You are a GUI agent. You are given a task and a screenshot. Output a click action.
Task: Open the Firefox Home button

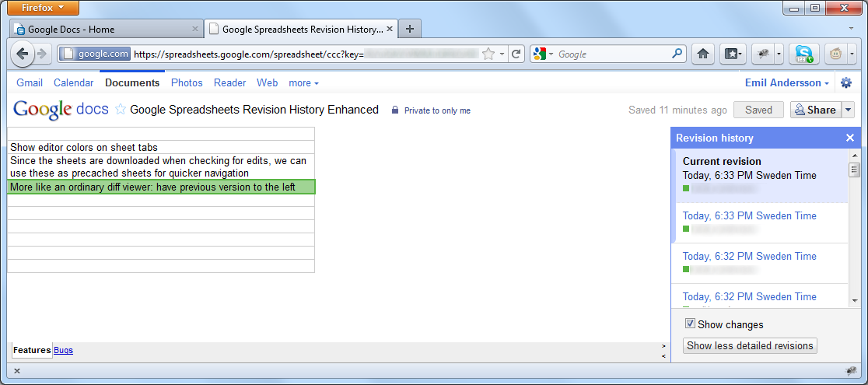tap(703, 54)
